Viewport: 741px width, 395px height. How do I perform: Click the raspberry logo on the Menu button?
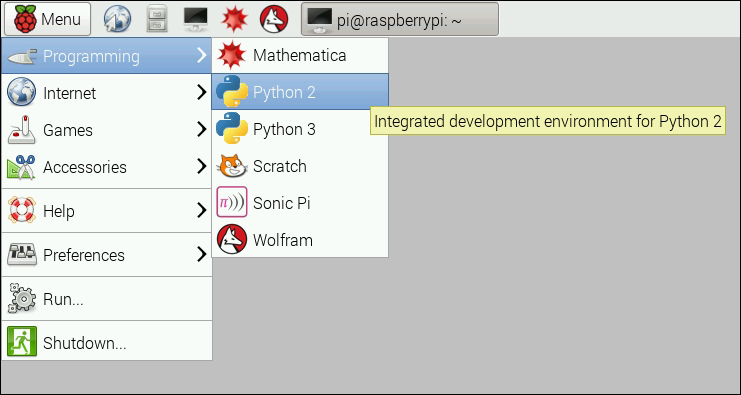tap(26, 19)
